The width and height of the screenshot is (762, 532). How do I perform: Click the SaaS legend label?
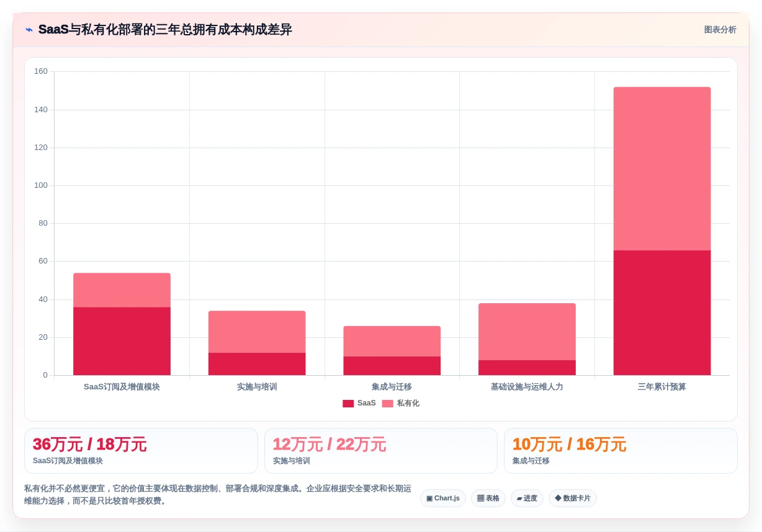click(x=366, y=403)
